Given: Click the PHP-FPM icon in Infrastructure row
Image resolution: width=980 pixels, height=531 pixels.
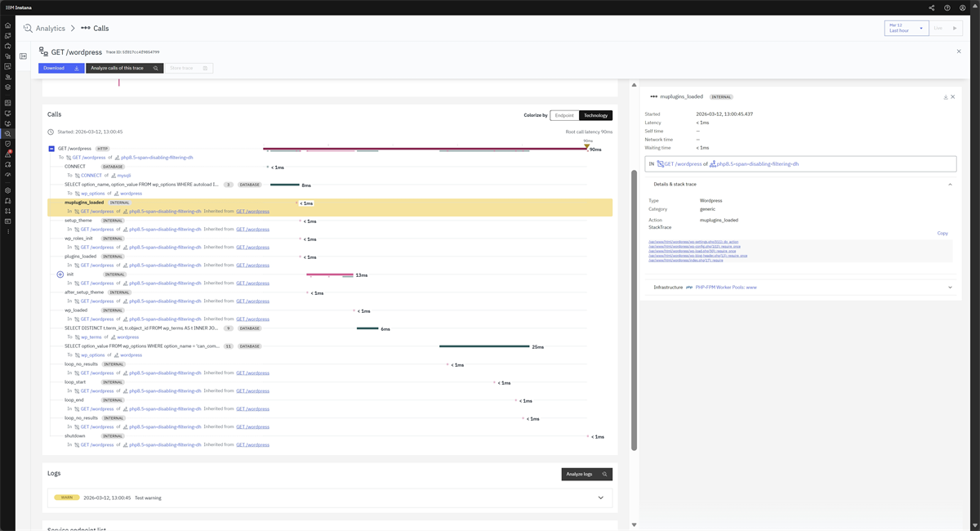Looking at the screenshot, I should pos(690,288).
